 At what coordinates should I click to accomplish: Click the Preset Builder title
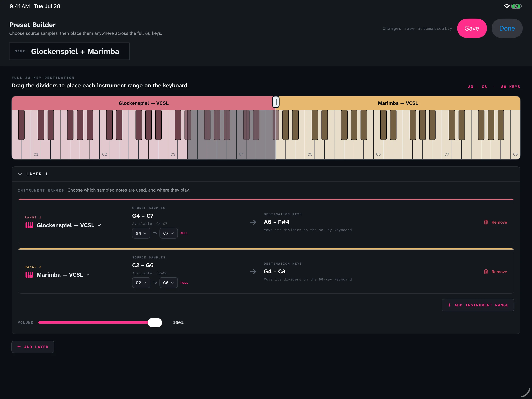coord(32,25)
